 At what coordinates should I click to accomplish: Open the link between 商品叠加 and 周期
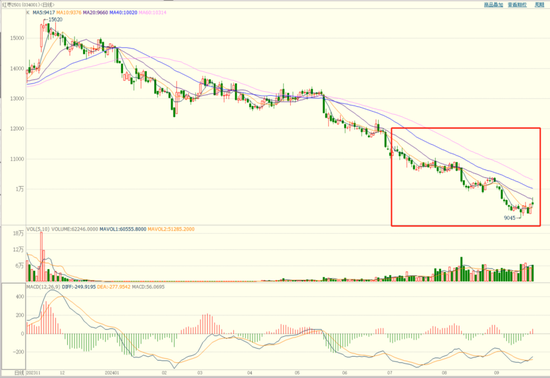[x=517, y=5]
